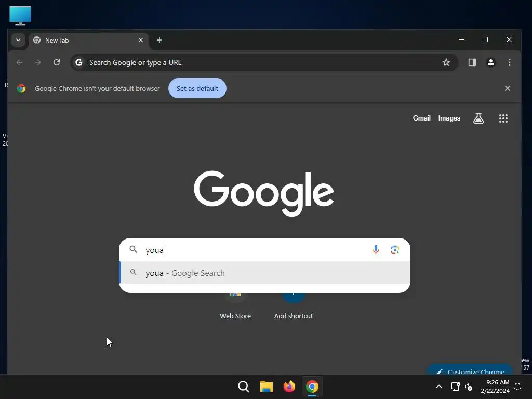Screen dimensions: 532x399
Task: Reload the current page
Action: click(57, 62)
